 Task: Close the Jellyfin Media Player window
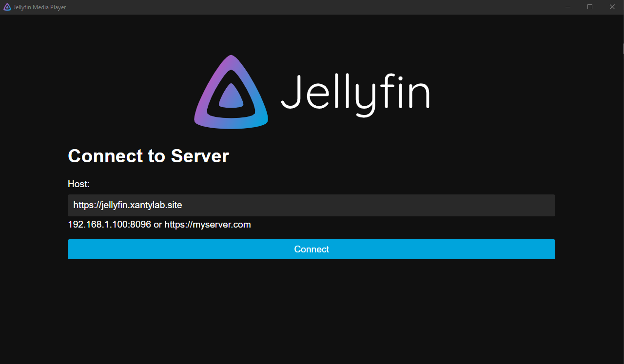click(612, 7)
